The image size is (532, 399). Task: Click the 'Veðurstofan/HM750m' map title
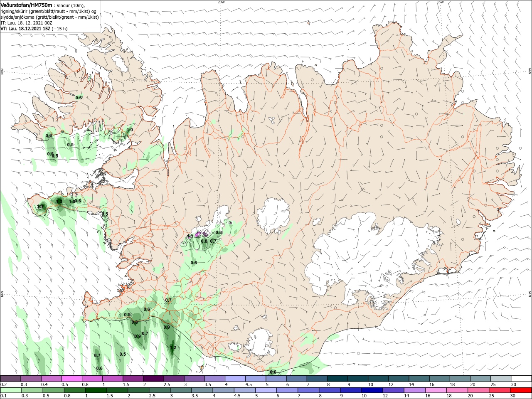click(26, 5)
